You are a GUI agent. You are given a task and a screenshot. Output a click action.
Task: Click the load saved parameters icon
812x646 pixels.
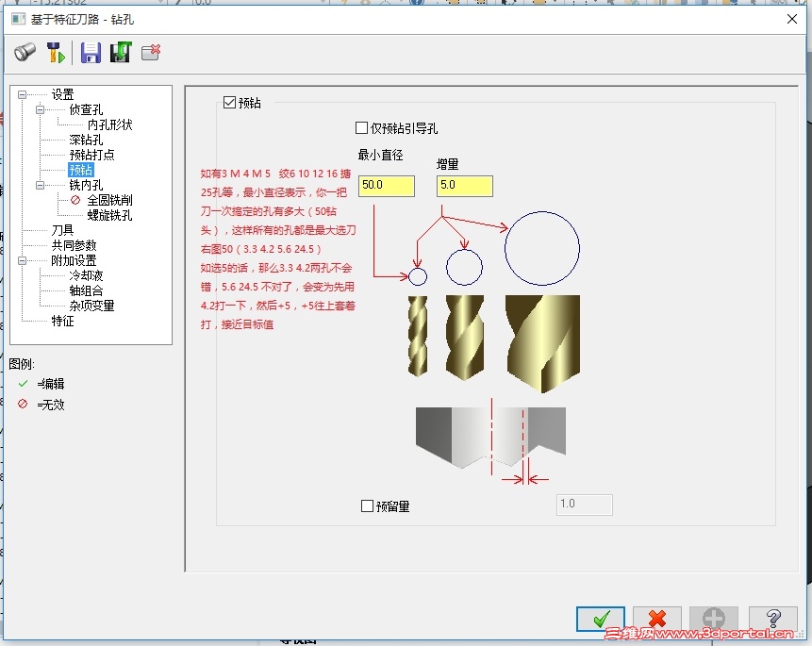(121, 52)
